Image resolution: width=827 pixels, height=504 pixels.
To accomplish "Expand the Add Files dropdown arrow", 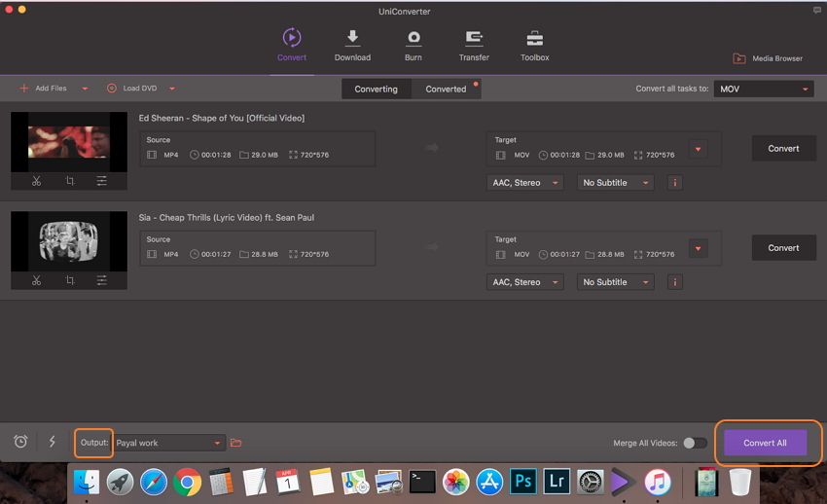I will tap(85, 89).
